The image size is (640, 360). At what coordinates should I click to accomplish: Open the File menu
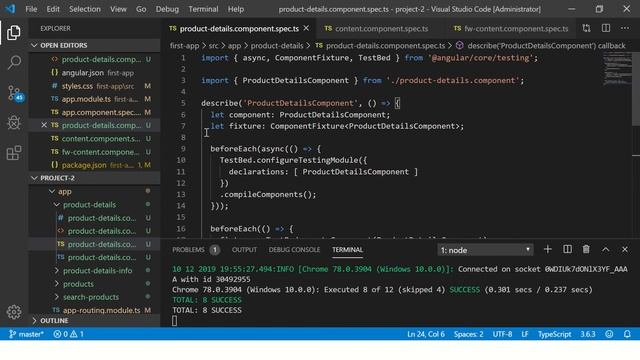(31, 9)
